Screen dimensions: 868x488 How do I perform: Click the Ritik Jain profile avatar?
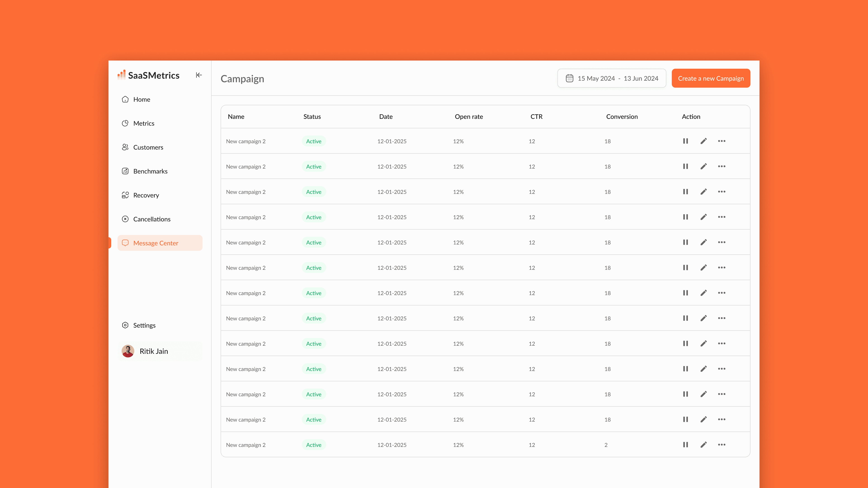click(128, 351)
